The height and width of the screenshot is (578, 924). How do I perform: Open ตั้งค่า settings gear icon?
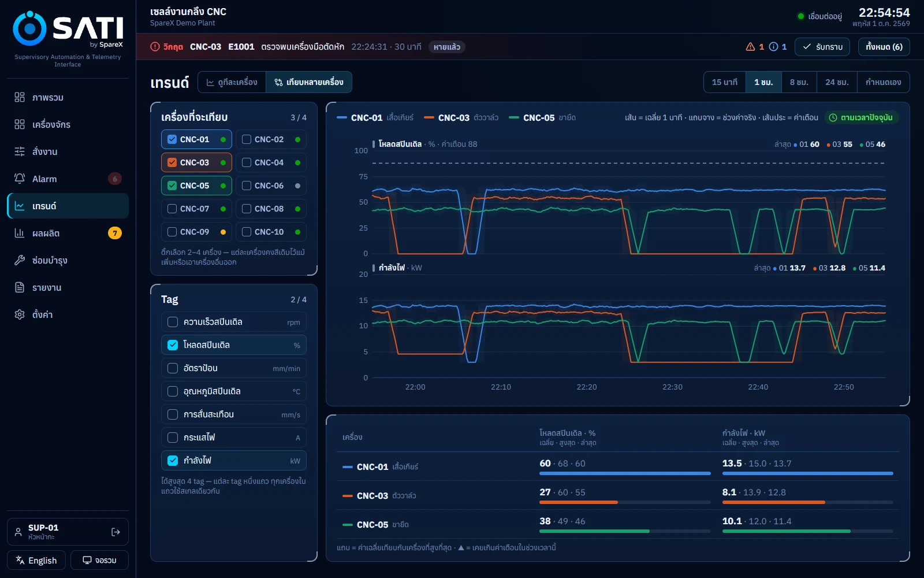20,314
